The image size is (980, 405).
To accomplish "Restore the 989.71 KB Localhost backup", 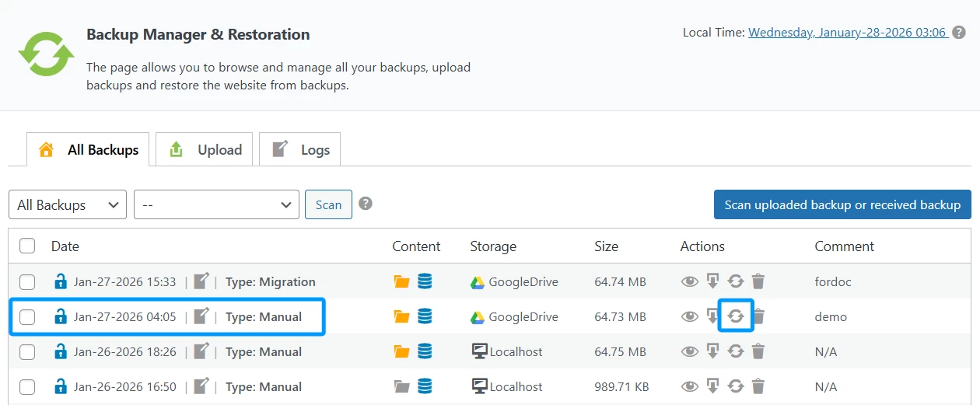I will 735,386.
